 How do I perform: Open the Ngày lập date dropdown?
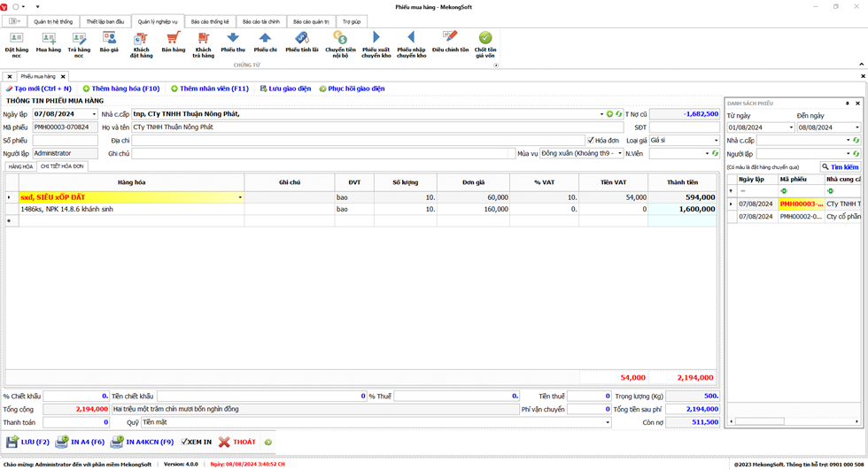pyautogui.click(x=94, y=114)
